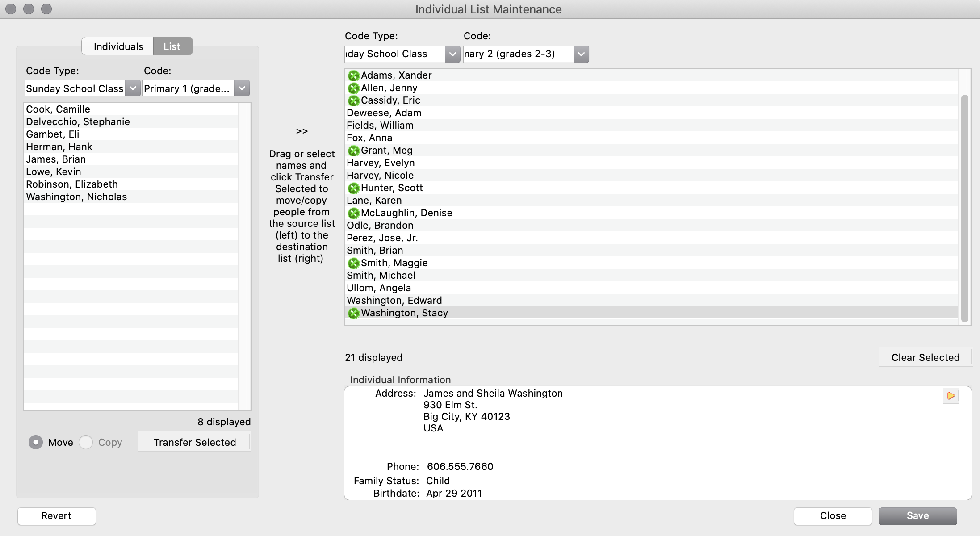Click green remove icon beside Cassidy, Eric

pos(353,100)
